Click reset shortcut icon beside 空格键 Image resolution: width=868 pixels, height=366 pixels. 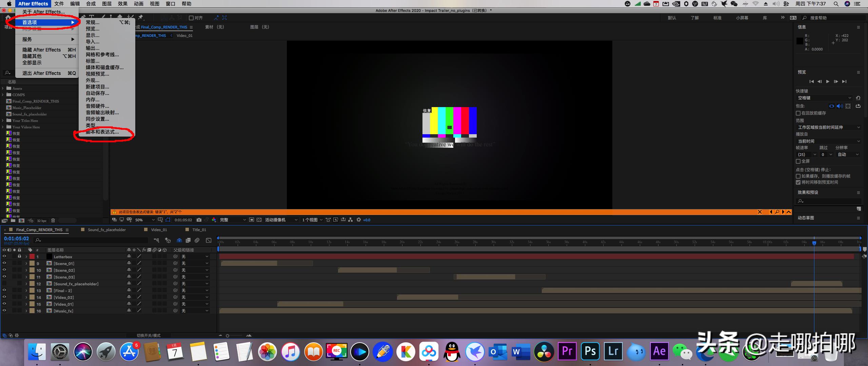pyautogui.click(x=858, y=98)
